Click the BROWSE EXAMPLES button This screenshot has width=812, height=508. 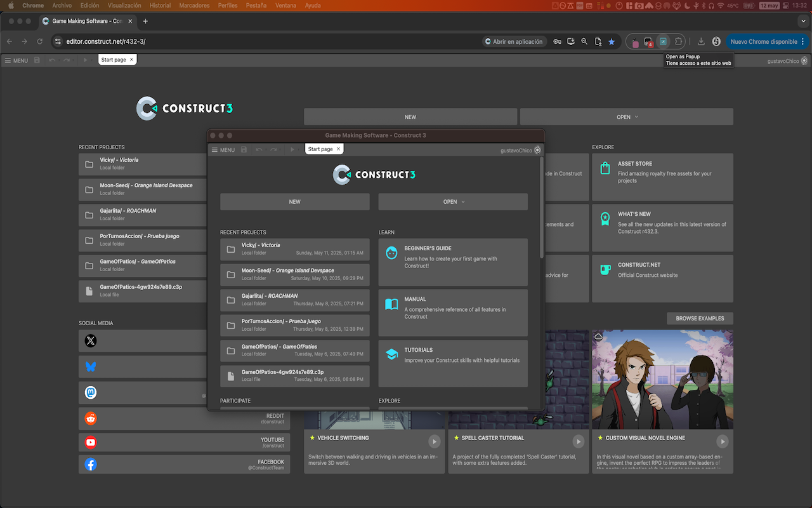click(x=700, y=318)
